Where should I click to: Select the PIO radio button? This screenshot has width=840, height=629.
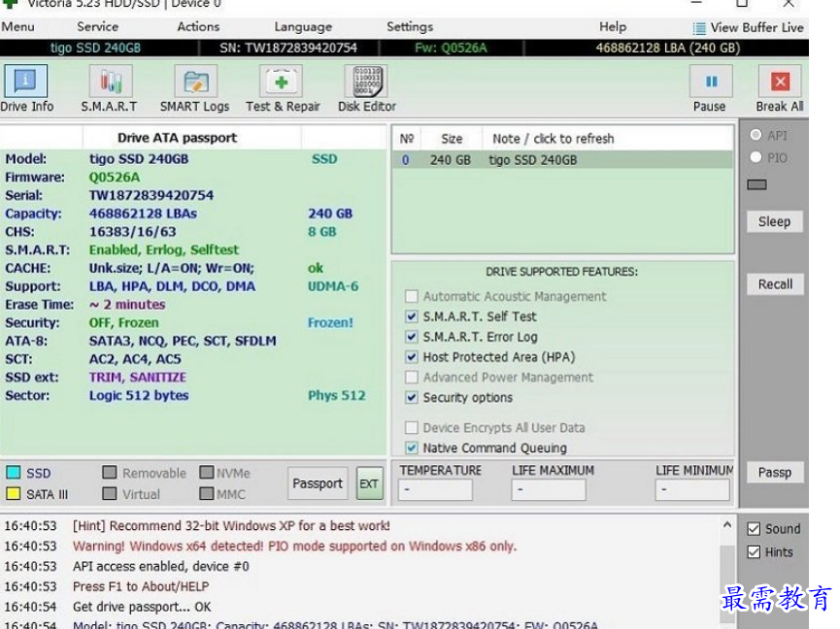coord(756,157)
